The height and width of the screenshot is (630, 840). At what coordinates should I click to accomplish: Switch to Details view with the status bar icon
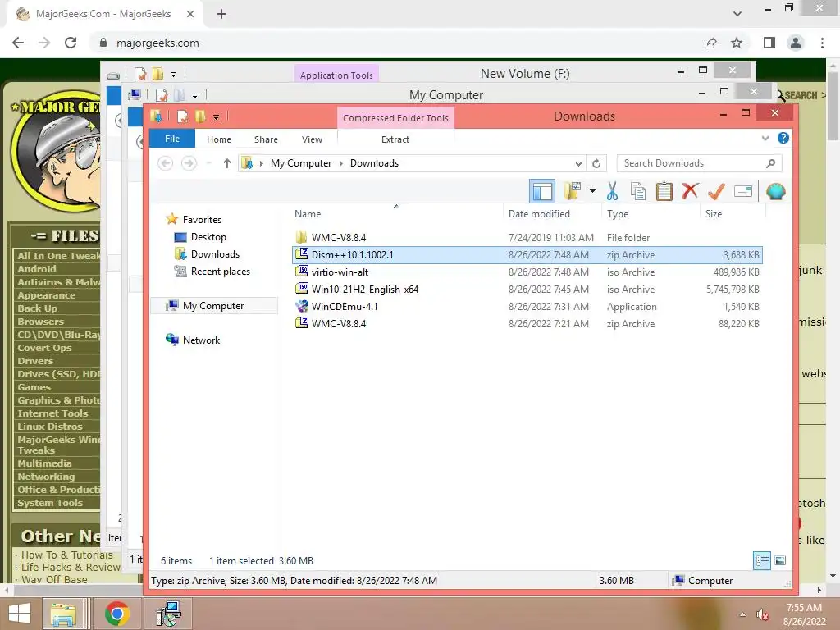pos(762,561)
